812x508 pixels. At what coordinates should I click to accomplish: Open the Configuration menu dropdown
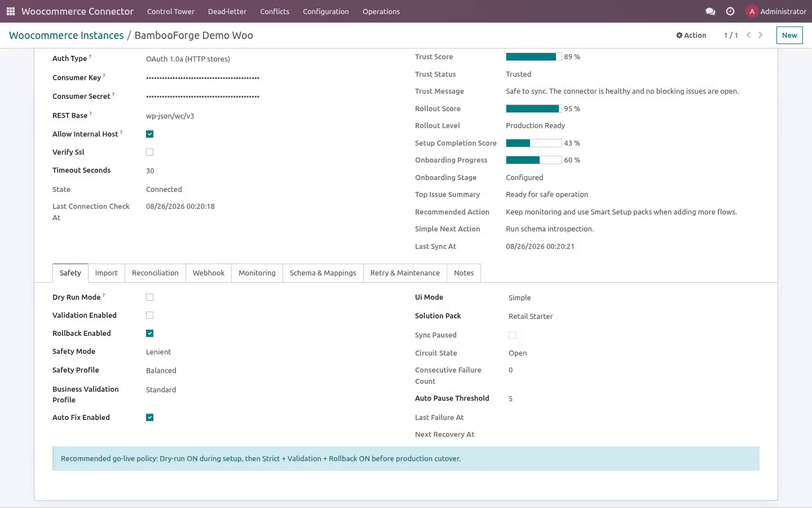tap(326, 11)
